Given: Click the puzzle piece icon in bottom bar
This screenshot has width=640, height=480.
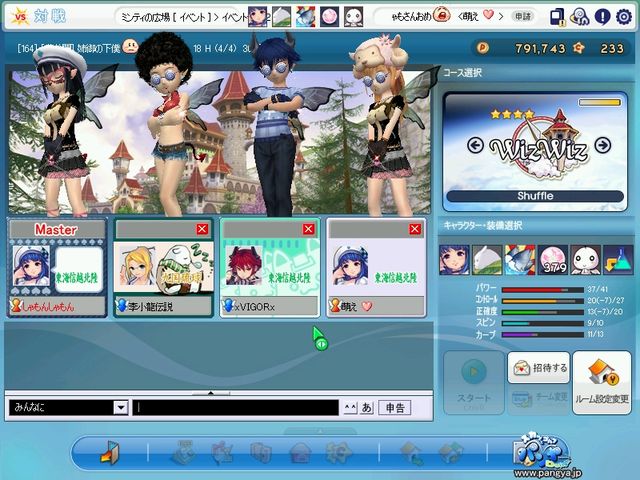Looking at the screenshot, I should 339,453.
